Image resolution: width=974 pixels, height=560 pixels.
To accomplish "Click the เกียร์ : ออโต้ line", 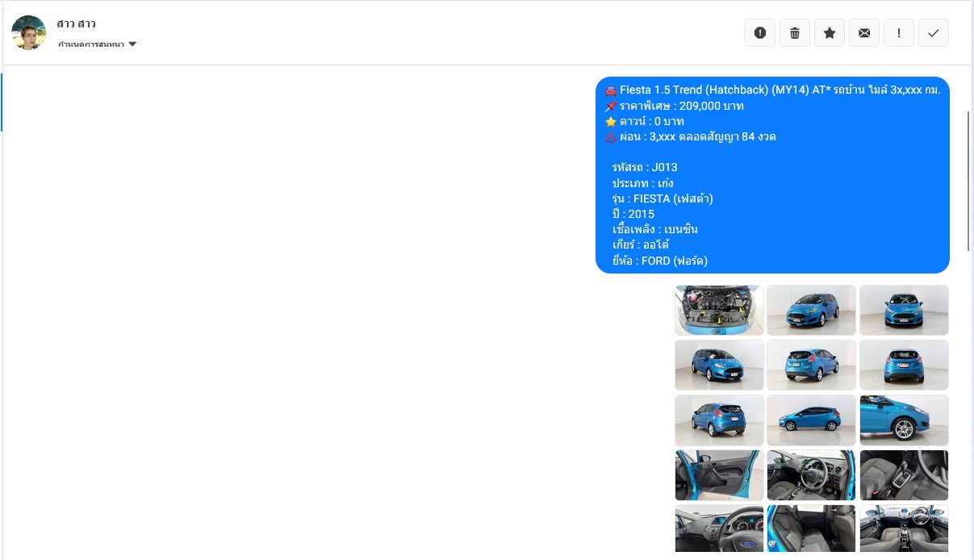I will pyautogui.click(x=642, y=244).
